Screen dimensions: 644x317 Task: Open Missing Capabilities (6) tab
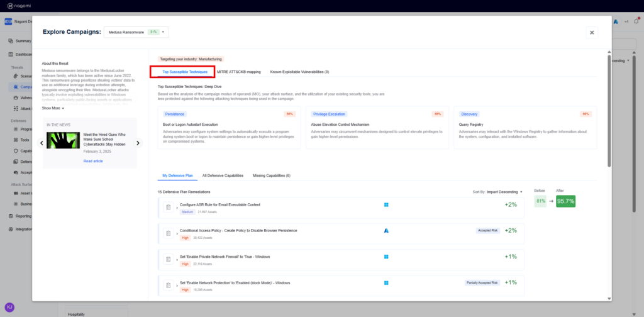pyautogui.click(x=272, y=175)
